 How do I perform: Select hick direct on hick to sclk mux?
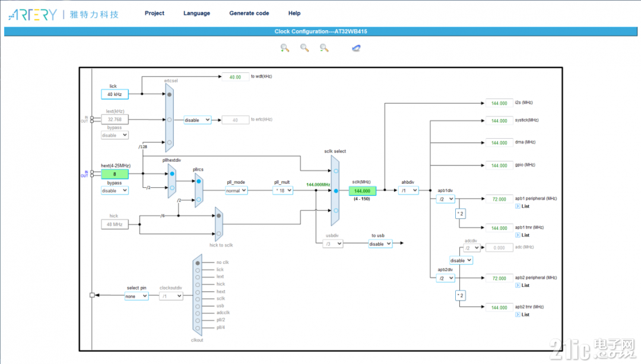click(x=218, y=234)
